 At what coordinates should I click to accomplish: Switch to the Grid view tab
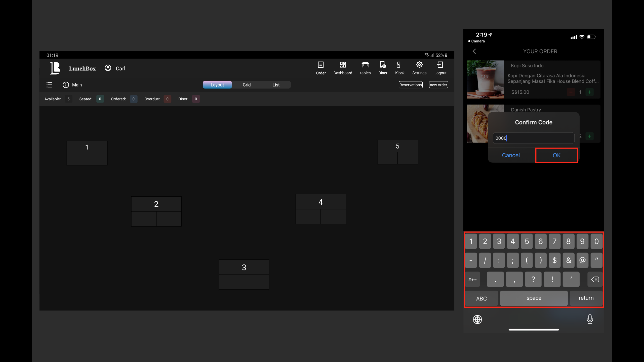[247, 85]
